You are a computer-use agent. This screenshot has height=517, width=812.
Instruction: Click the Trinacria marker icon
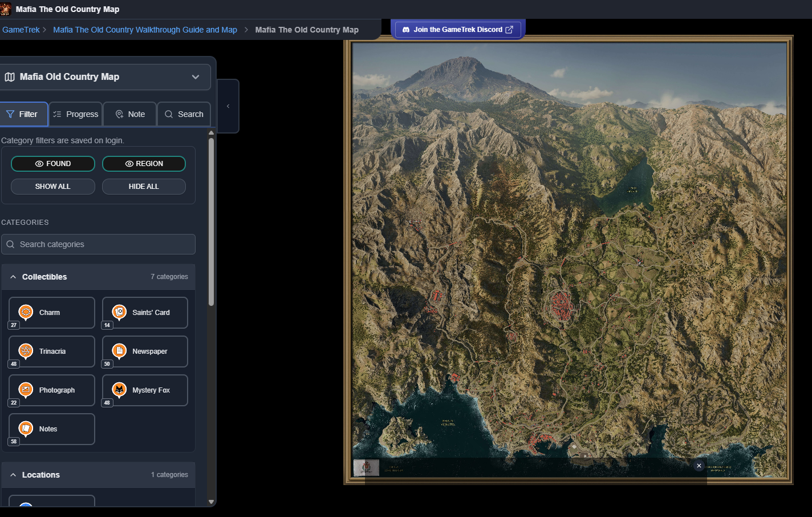click(26, 351)
